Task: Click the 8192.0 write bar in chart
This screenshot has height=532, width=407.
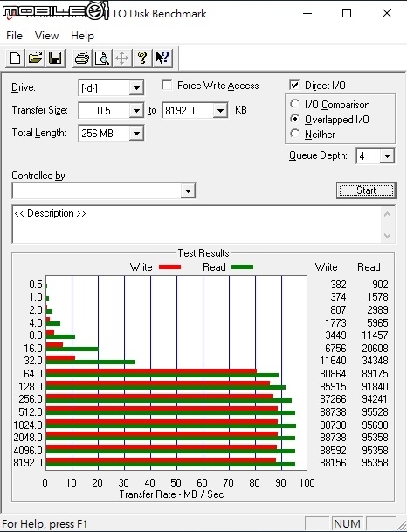Action: 161,460
